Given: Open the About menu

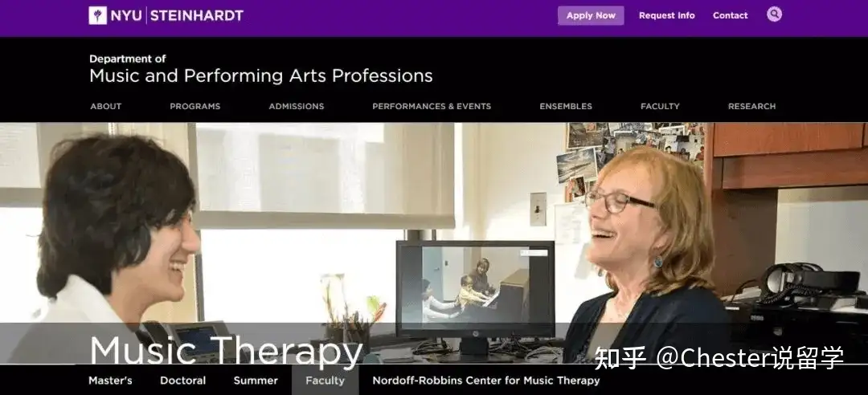Looking at the screenshot, I should coord(106,106).
